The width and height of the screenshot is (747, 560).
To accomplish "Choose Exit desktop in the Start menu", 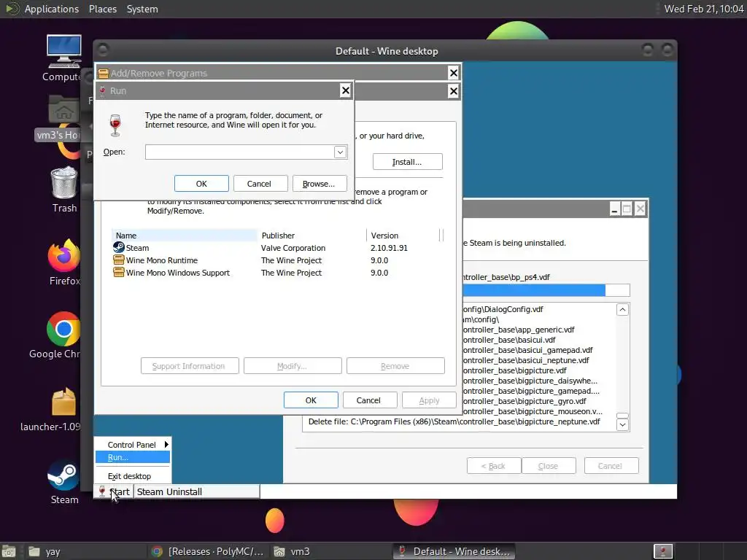I will (x=133, y=476).
